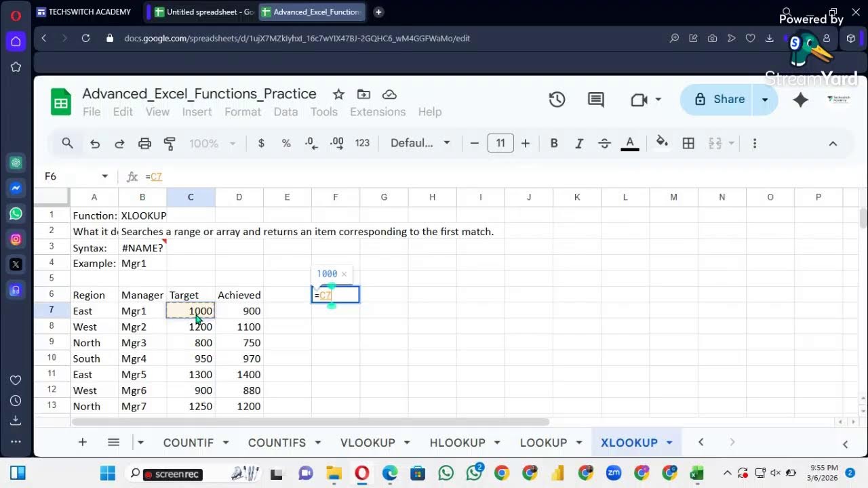This screenshot has width=868, height=488.
Task: Click the redo arrow
Action: [x=119, y=143]
